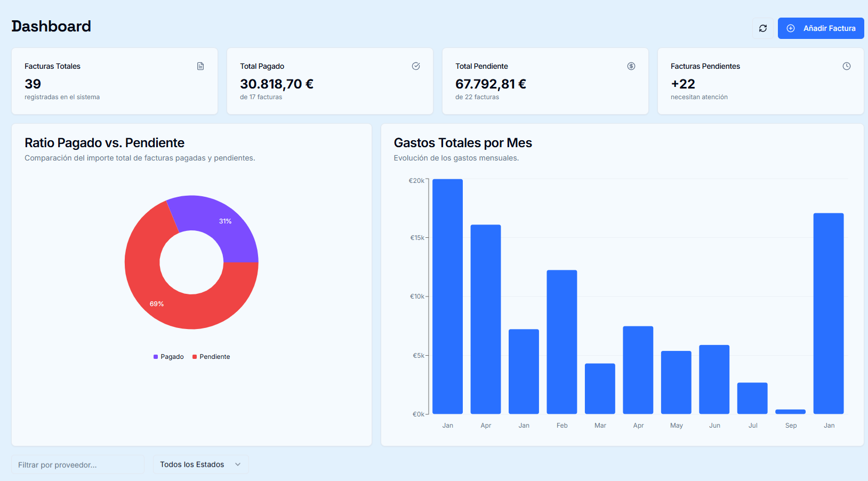Click the Facturas Totales count of 39
The image size is (868, 481).
(33, 84)
